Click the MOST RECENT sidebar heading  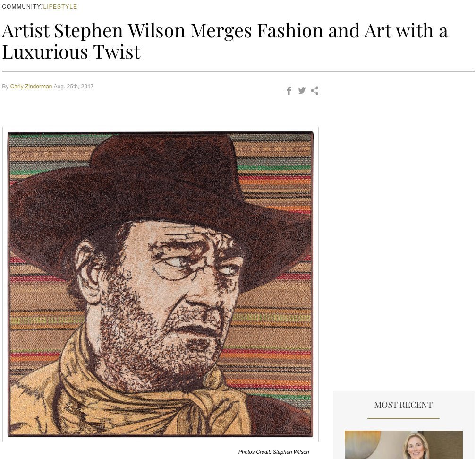[x=403, y=405]
